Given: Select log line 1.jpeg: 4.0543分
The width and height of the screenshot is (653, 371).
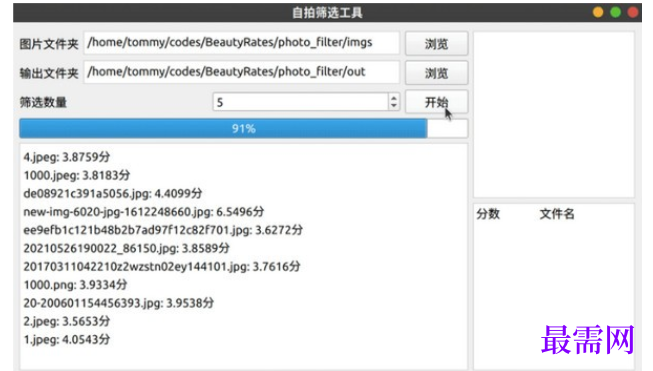Looking at the screenshot, I should 67,340.
